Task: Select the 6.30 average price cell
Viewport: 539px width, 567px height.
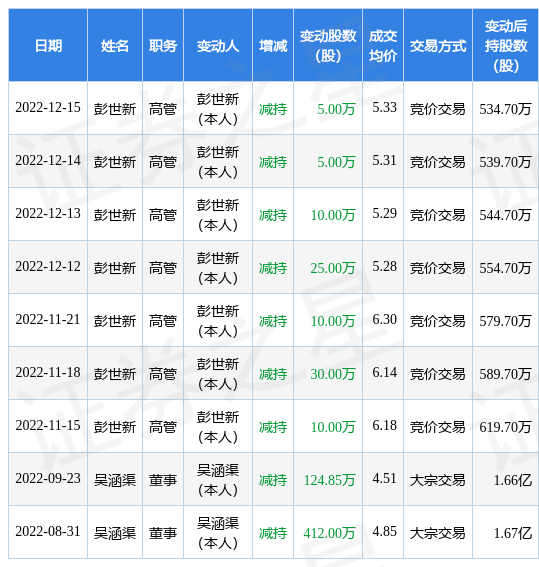Action: [x=385, y=319]
